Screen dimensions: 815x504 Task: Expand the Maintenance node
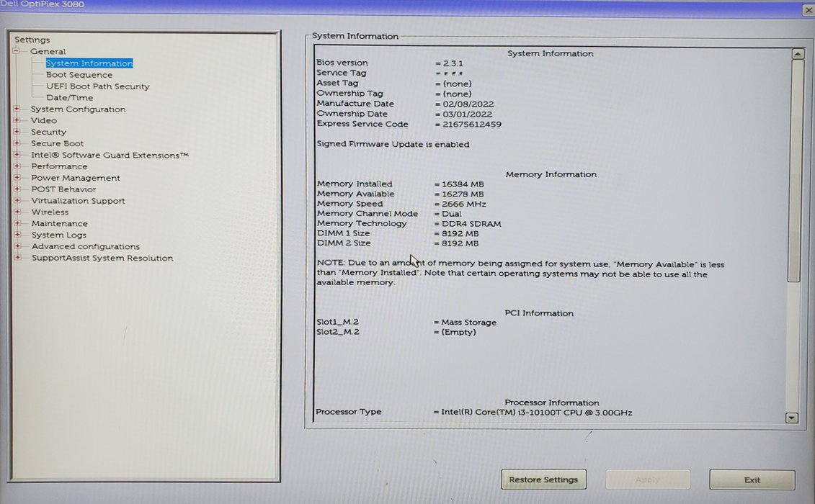[17, 223]
